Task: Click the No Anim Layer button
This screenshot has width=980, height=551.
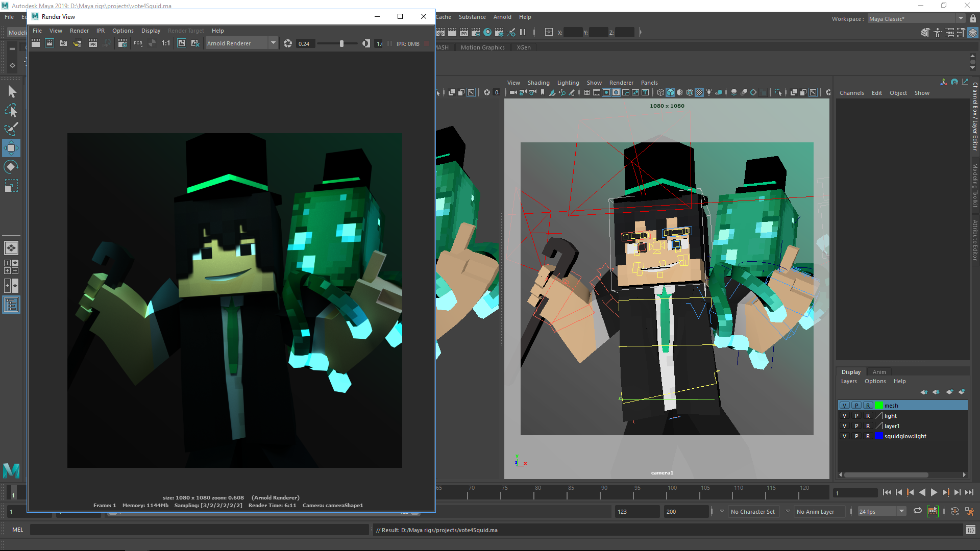Action: coord(815,512)
